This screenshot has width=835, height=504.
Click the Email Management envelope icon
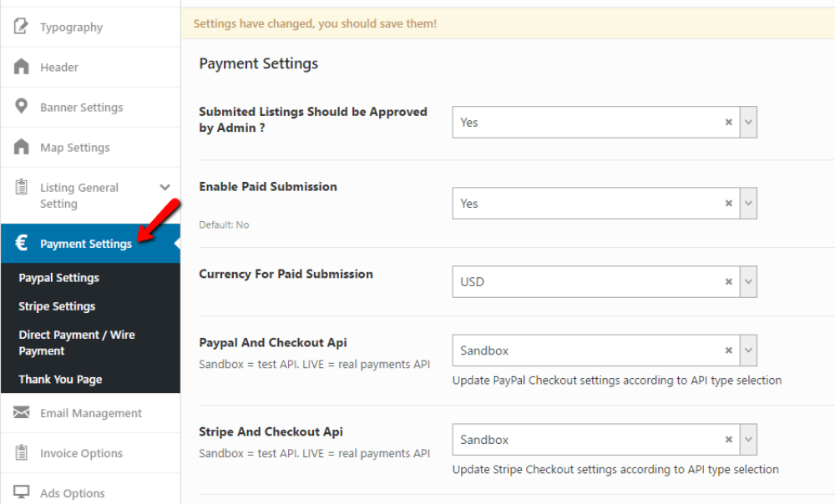(20, 412)
